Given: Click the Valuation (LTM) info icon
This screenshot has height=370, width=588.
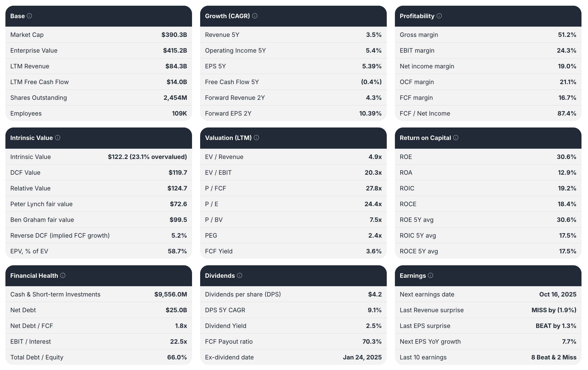Looking at the screenshot, I should 256,138.
